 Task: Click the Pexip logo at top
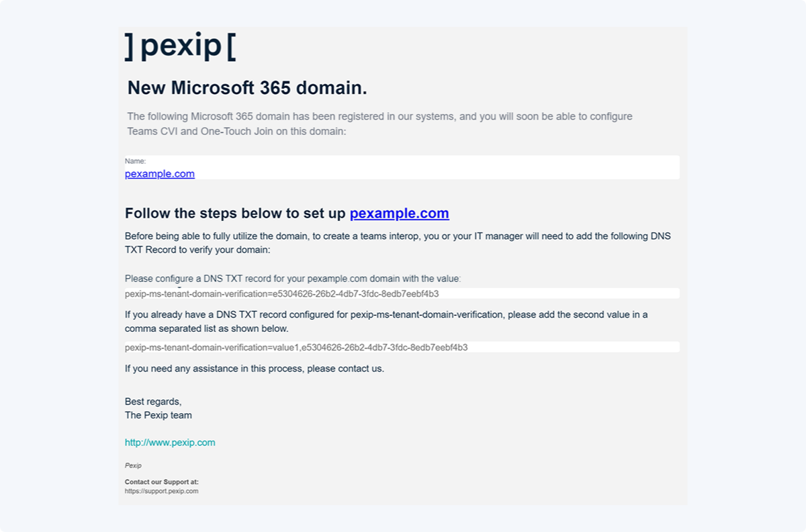[x=180, y=46]
